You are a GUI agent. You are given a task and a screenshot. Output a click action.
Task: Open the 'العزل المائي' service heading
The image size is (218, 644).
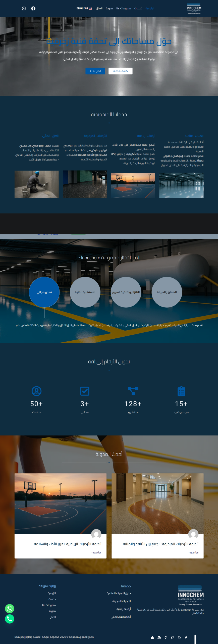50,136
